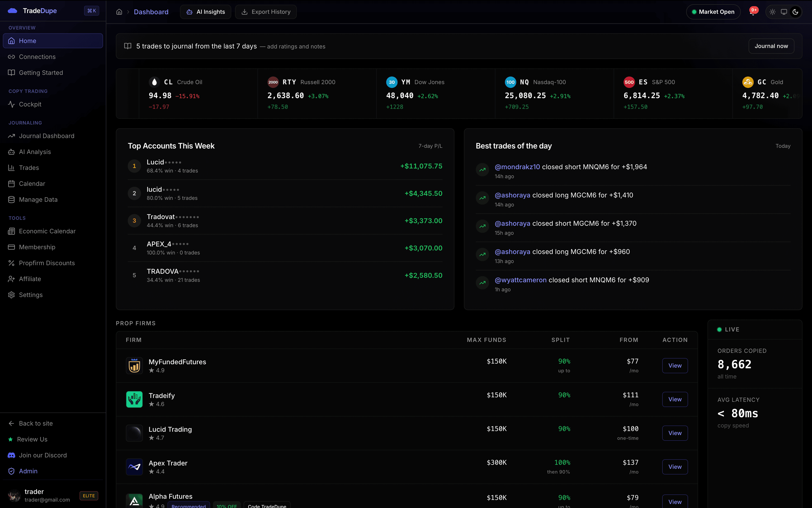Select the Propfirm Discounts percent icon
Viewport: 812px width, 508px height.
point(11,263)
